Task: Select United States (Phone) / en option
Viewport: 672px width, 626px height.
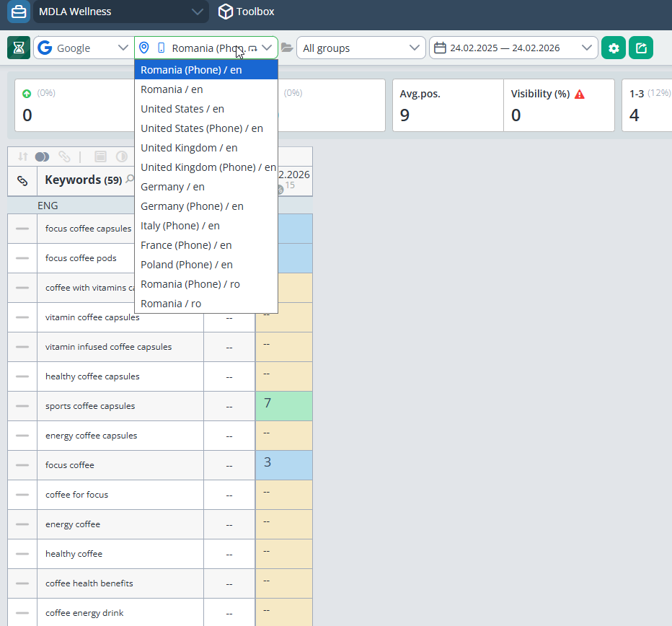Action: 206,128
